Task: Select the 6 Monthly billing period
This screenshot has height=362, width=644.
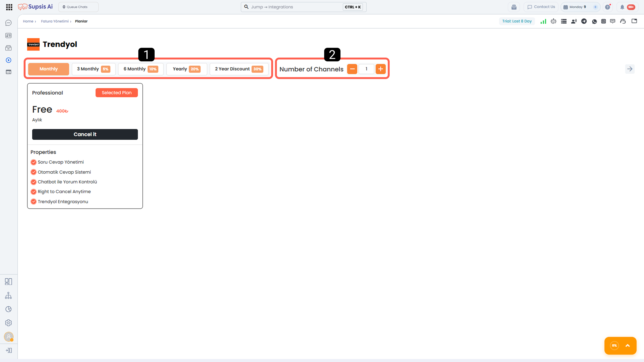Action: (141, 69)
